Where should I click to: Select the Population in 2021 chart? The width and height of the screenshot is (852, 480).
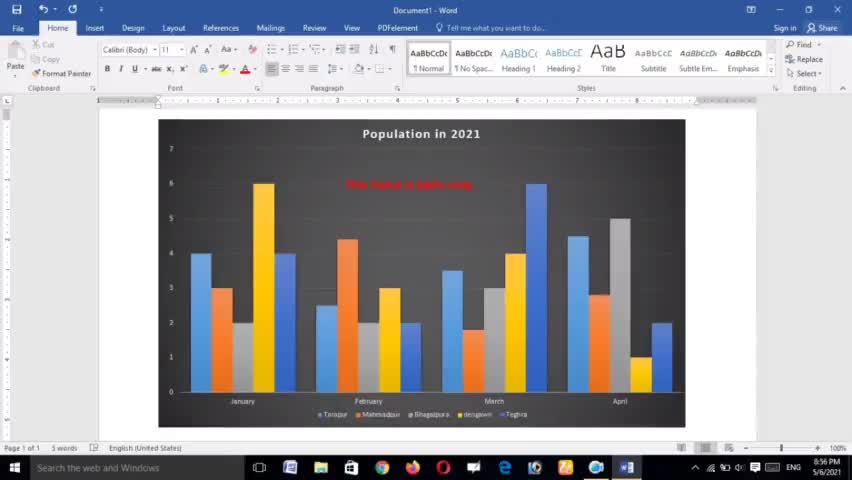point(422,273)
